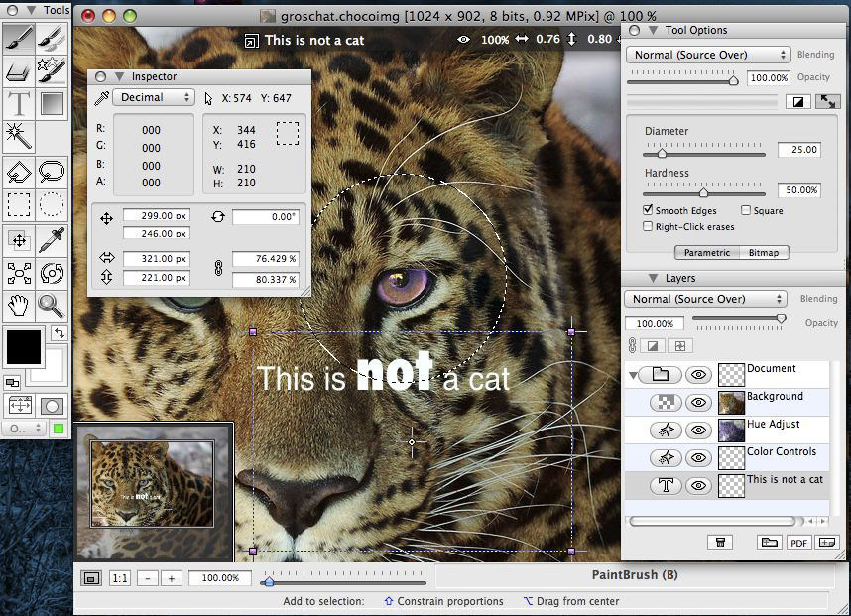Hide the Hue Adjust layer
Screen dimensions: 851x616
click(699, 431)
